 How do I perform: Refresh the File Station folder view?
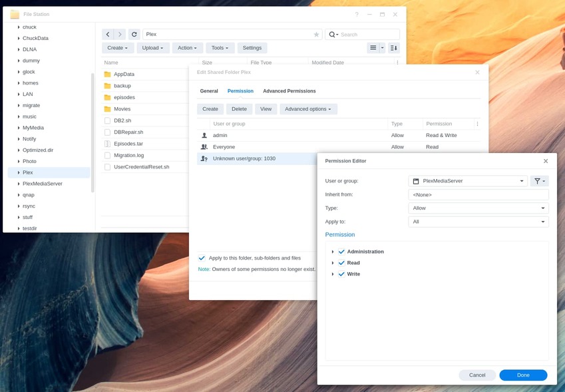(x=134, y=34)
